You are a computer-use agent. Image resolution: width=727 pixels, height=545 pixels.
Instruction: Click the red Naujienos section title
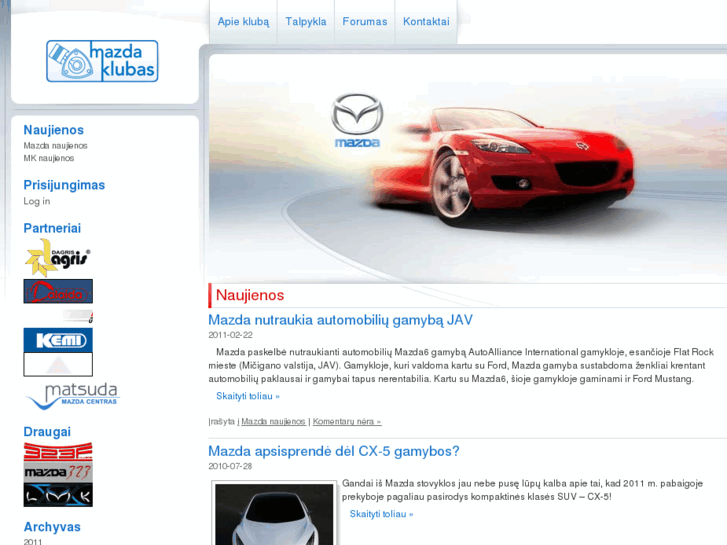click(250, 295)
